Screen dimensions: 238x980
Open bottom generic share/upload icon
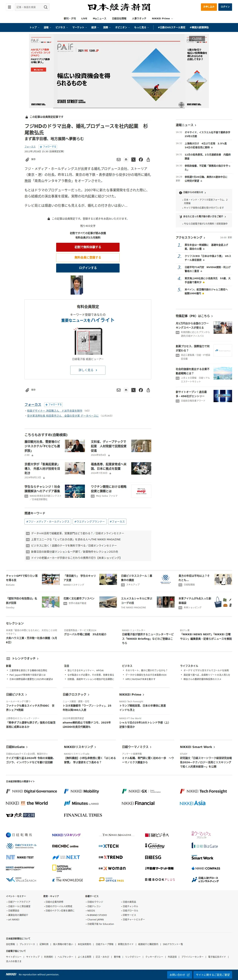(x=148, y=390)
